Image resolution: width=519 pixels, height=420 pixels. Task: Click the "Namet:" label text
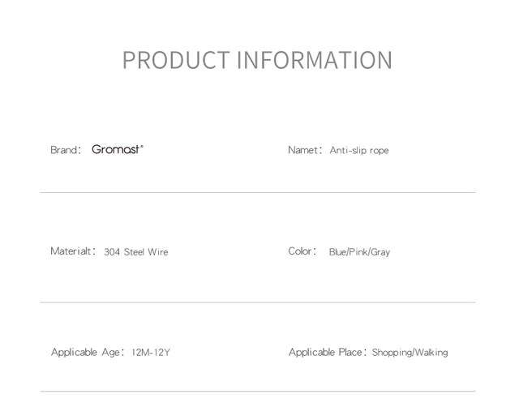pyautogui.click(x=305, y=150)
